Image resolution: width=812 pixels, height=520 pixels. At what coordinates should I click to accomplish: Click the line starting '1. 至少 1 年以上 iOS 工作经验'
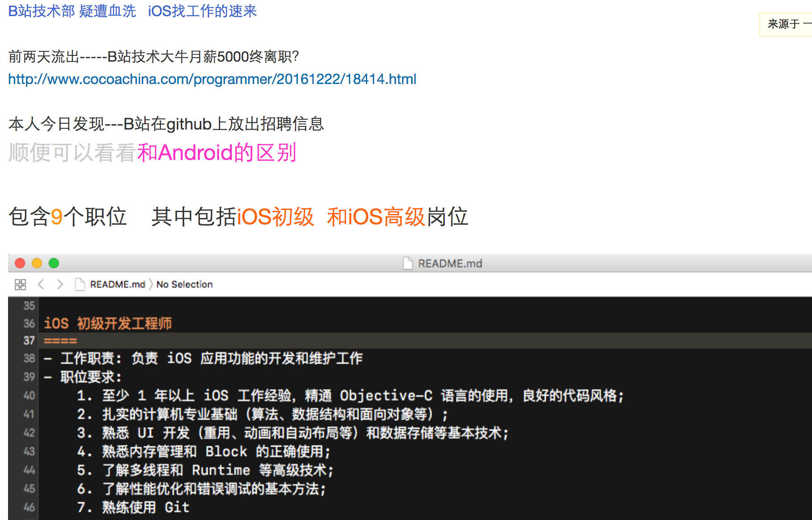point(350,396)
